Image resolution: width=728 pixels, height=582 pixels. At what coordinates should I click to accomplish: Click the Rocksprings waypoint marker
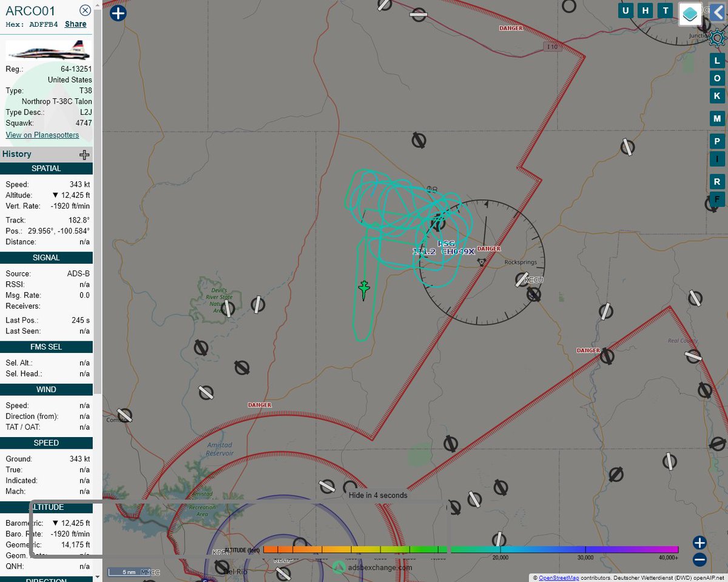click(482, 263)
